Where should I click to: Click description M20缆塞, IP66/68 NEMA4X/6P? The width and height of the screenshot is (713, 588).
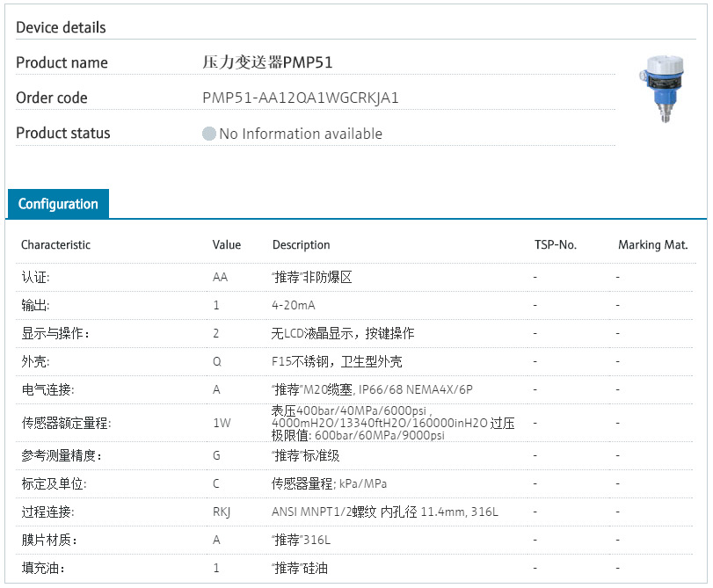point(373,389)
